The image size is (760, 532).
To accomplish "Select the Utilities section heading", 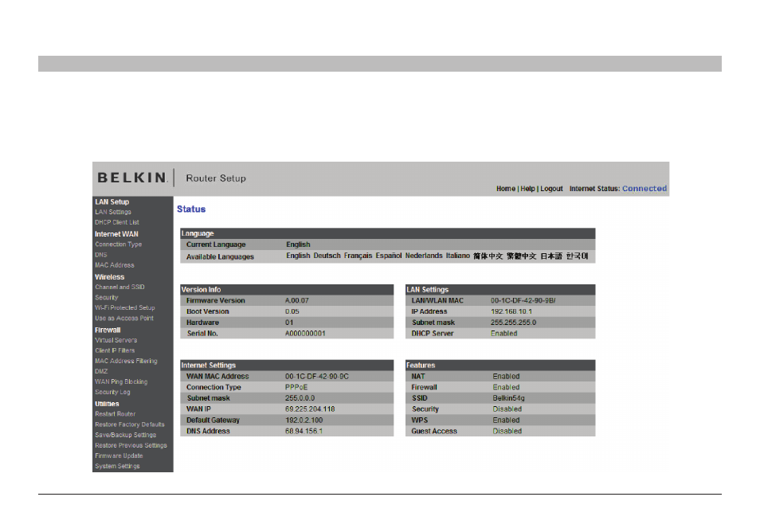I will 107,404.
